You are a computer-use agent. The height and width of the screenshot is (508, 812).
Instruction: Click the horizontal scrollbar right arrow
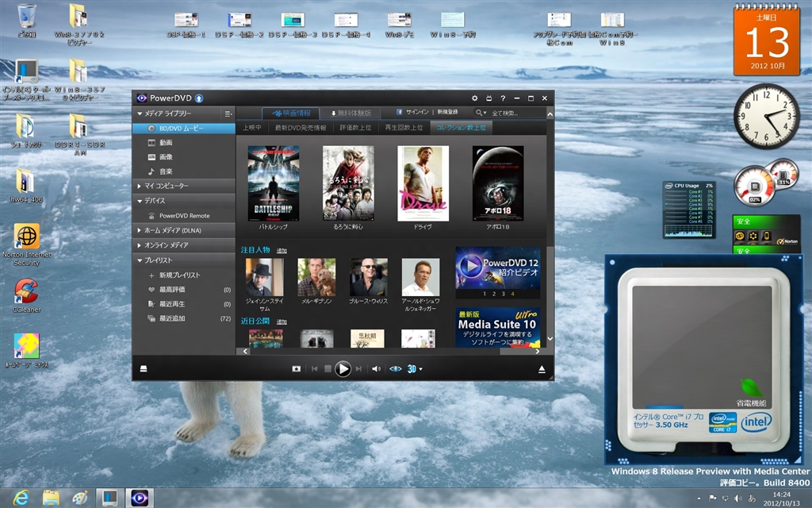(537, 352)
